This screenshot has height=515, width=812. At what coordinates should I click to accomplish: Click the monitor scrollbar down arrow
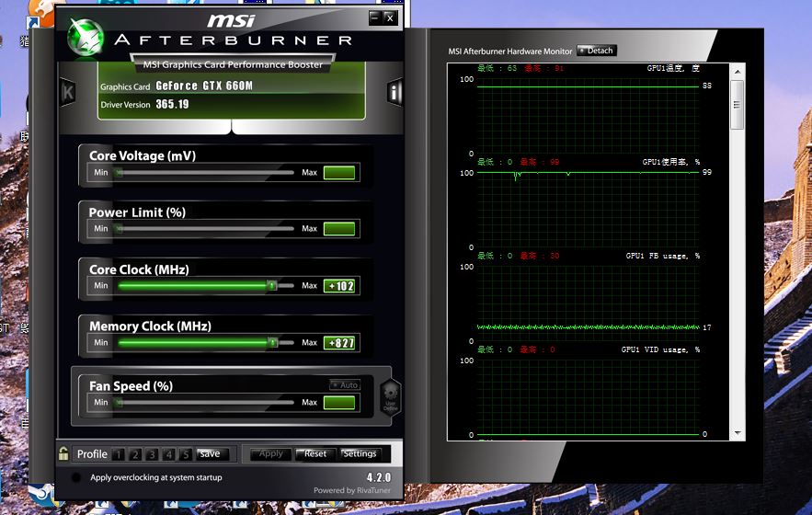738,433
